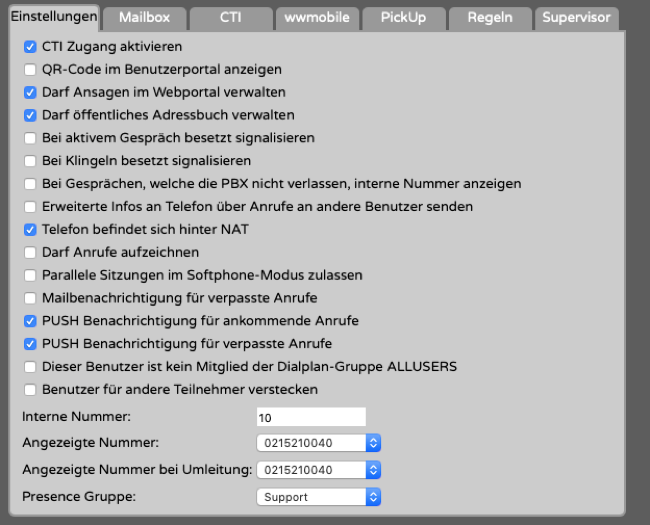Uncheck Darf Ansagen im Webportal verwalten

(x=30, y=92)
